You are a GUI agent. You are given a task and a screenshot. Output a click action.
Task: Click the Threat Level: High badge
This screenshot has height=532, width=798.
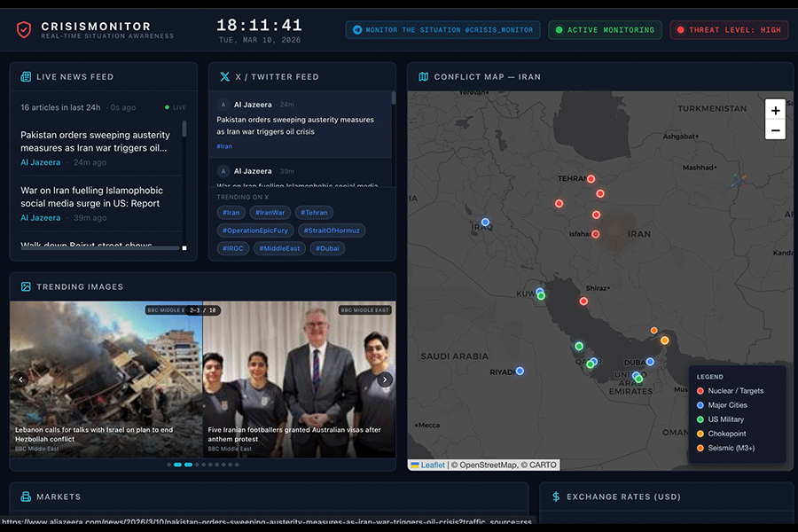click(729, 30)
